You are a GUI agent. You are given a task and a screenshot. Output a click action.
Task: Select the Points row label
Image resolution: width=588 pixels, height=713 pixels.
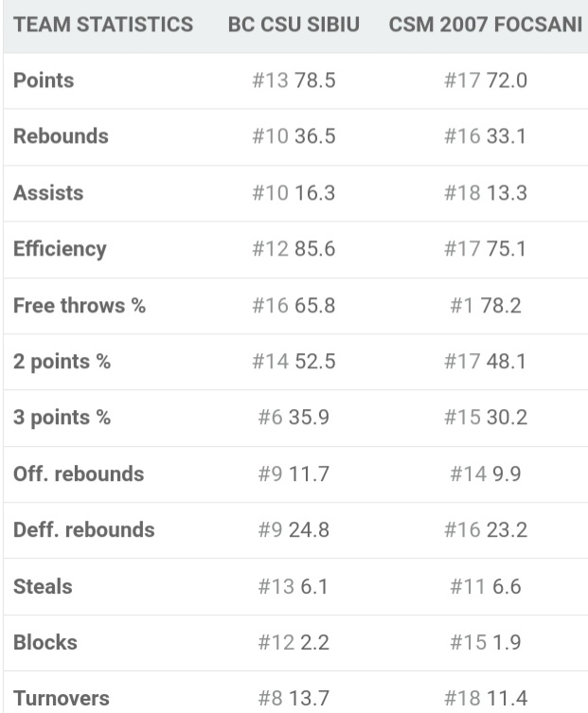(44, 80)
